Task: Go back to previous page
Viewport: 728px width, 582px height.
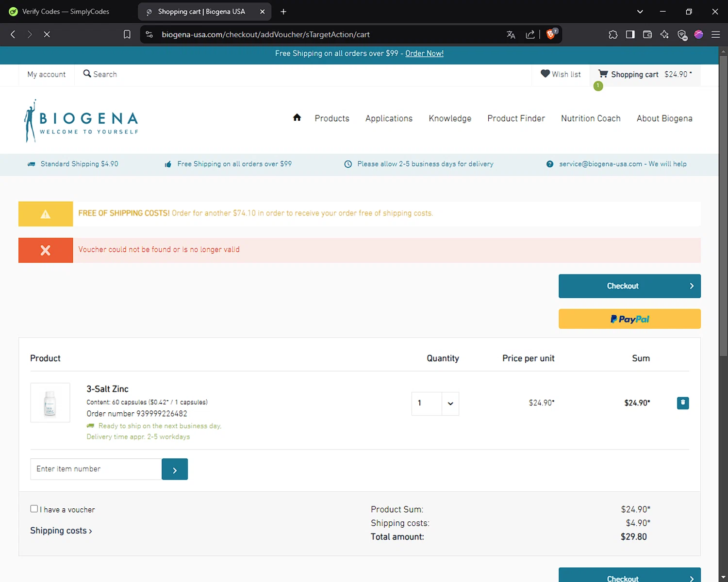Action: (13, 34)
